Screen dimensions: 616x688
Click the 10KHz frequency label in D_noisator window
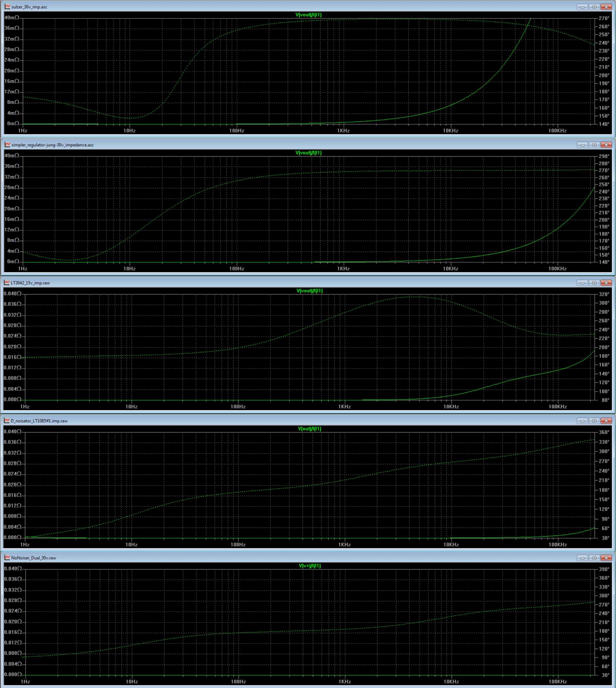click(451, 544)
